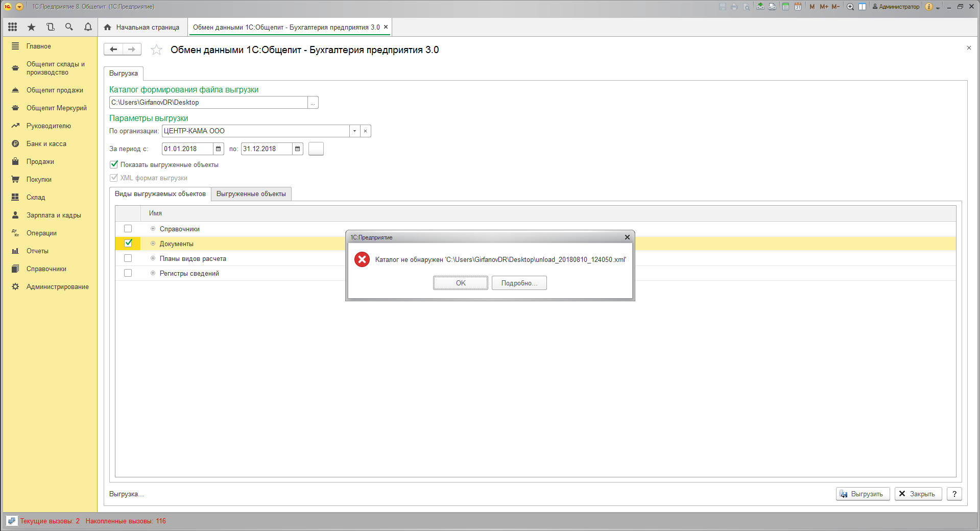Click the end date field 31.12.2018
980x531 pixels.
click(267, 149)
